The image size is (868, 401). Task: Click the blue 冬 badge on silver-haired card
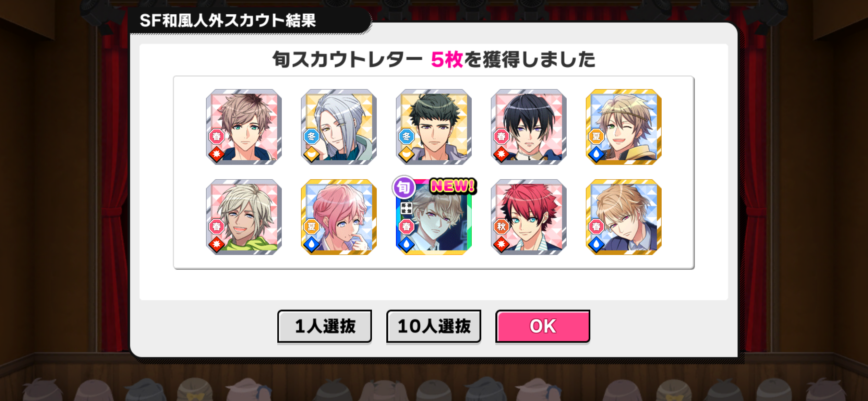tap(311, 136)
